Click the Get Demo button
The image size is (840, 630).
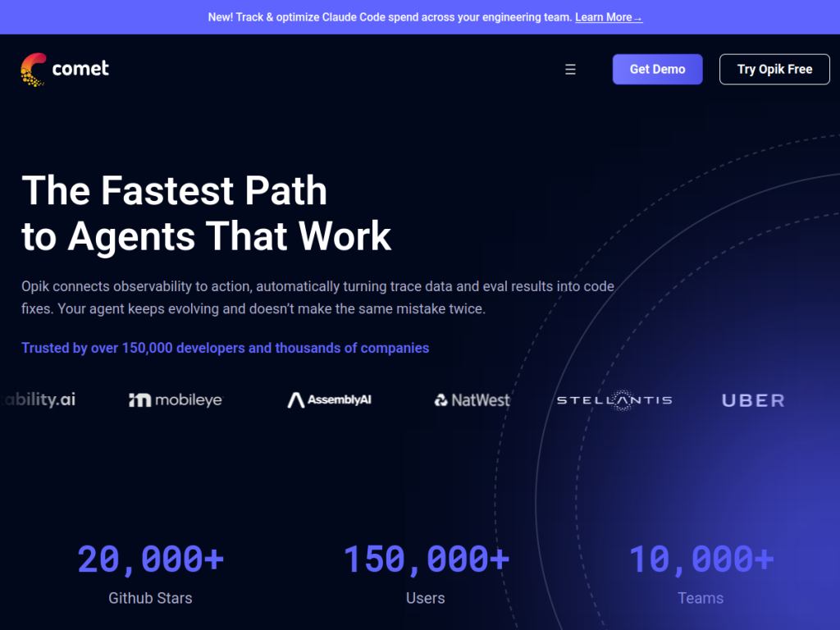click(657, 69)
